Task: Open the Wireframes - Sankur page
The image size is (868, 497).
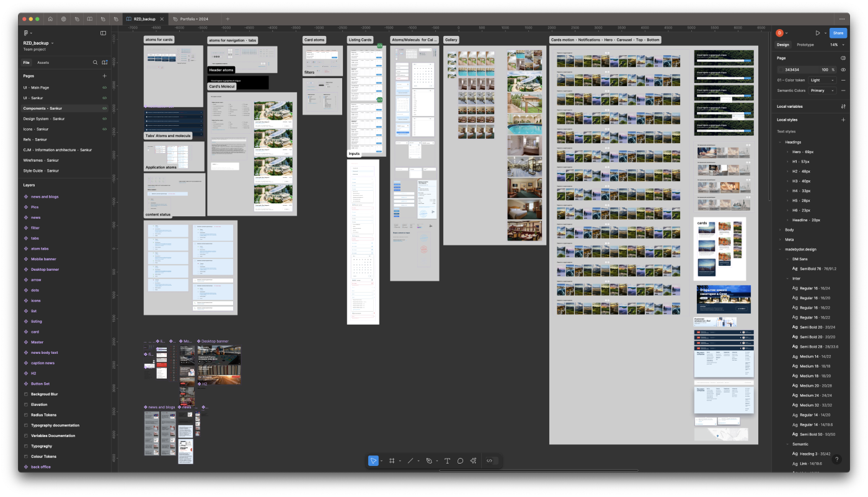Action: [x=41, y=160]
